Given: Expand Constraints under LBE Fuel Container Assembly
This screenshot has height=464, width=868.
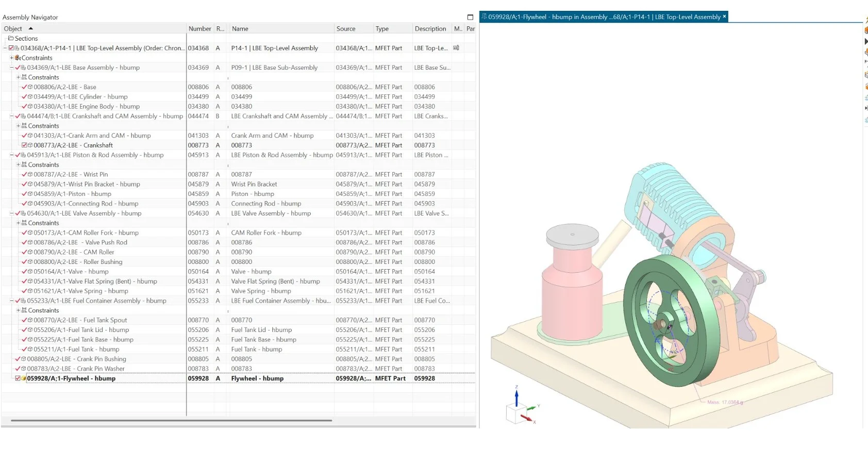Looking at the screenshot, I should 18,310.
